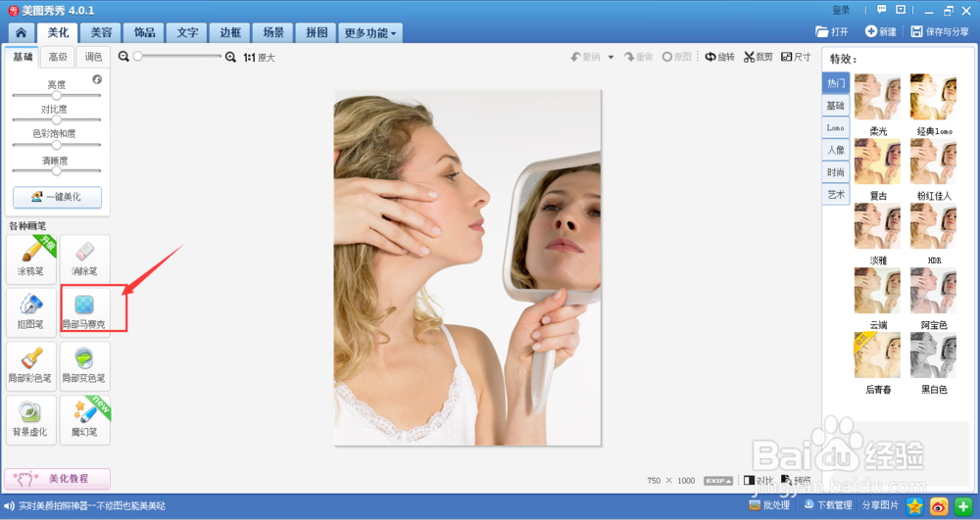Click the 清晰度 sharpness slider handle
The height and width of the screenshot is (520, 980).
(x=57, y=170)
